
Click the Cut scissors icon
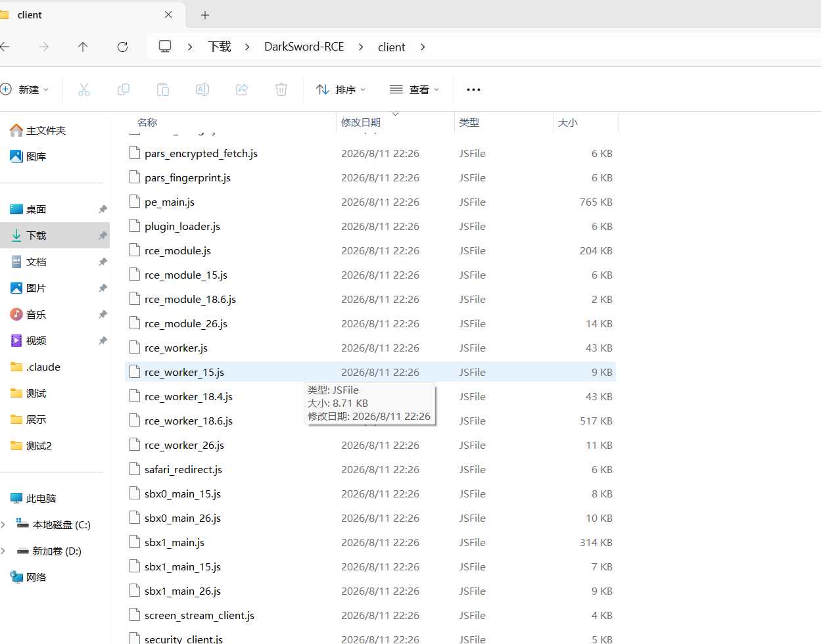(x=84, y=89)
